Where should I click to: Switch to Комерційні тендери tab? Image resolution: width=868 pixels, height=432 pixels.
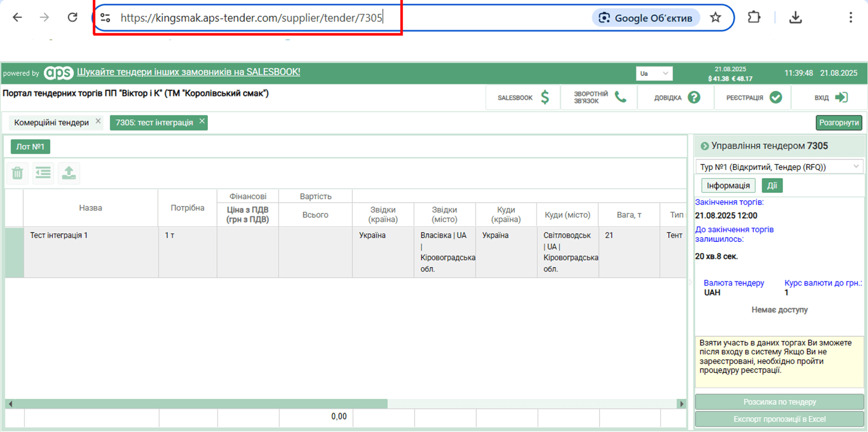coord(52,123)
